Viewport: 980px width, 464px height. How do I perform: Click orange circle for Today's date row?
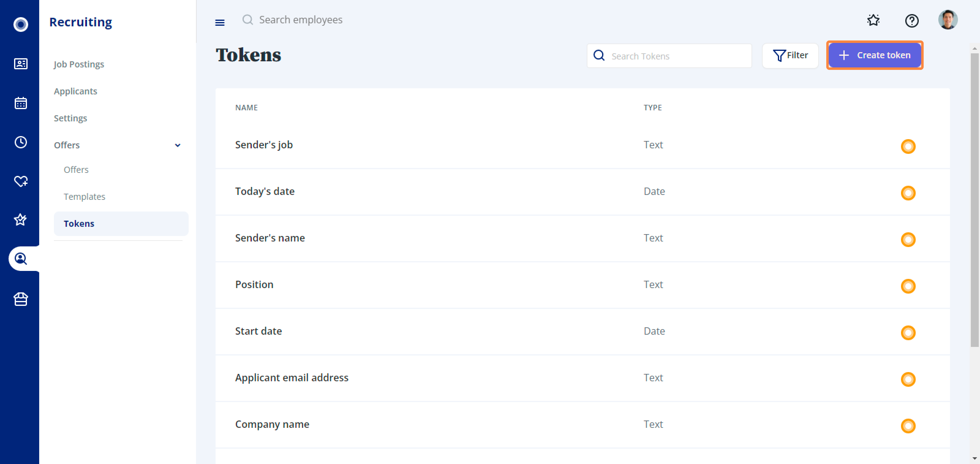coord(908,193)
